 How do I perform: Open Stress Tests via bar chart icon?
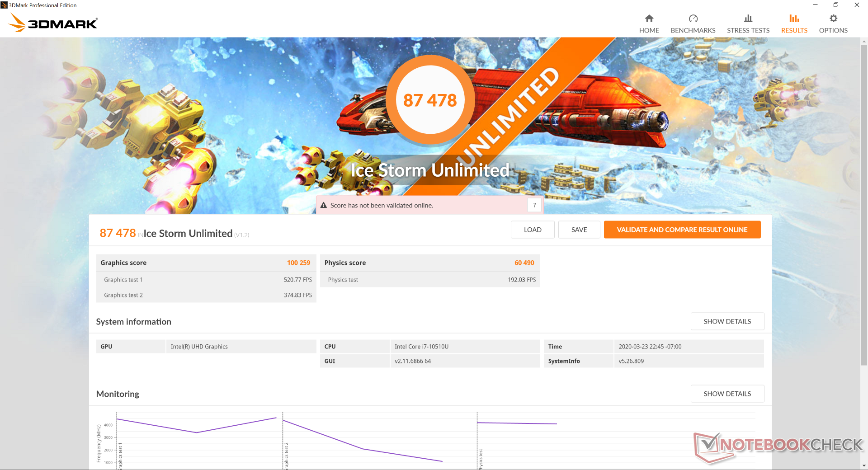tap(748, 19)
